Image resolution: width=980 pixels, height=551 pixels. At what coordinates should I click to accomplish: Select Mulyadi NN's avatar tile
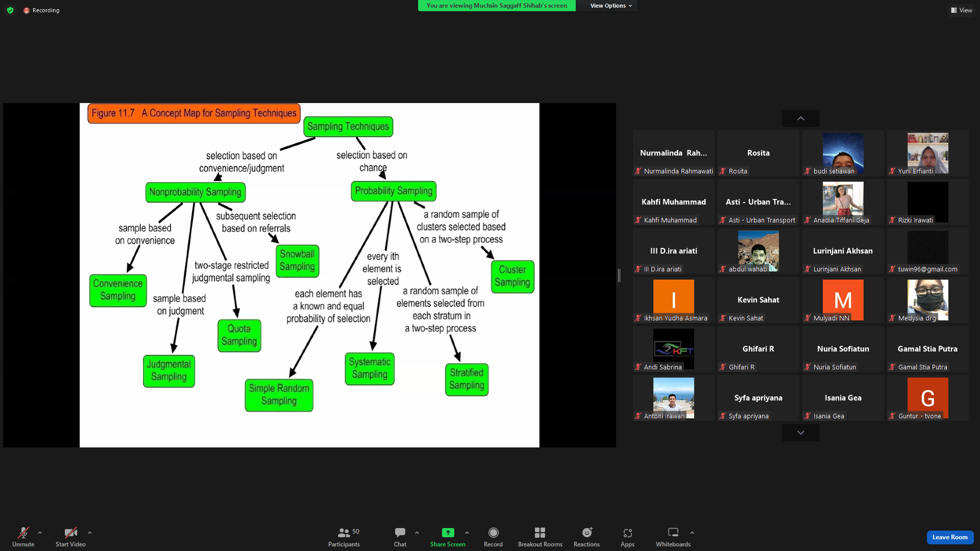click(843, 300)
